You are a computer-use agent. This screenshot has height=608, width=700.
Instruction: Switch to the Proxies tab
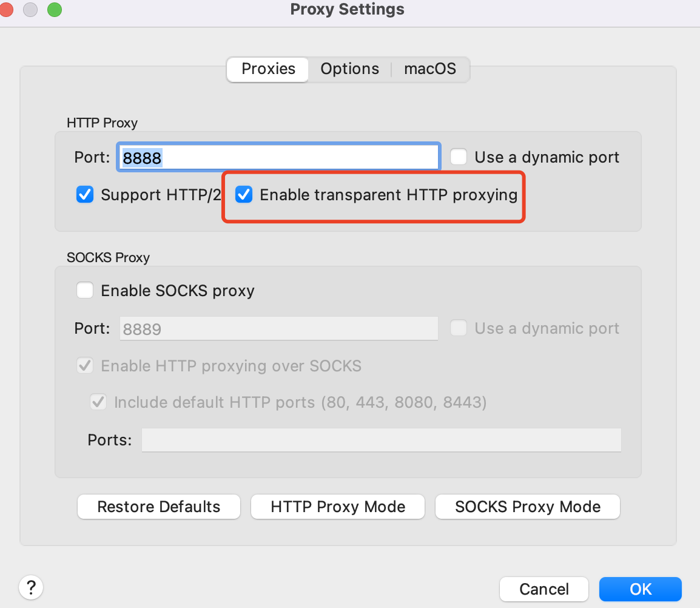pos(268,69)
